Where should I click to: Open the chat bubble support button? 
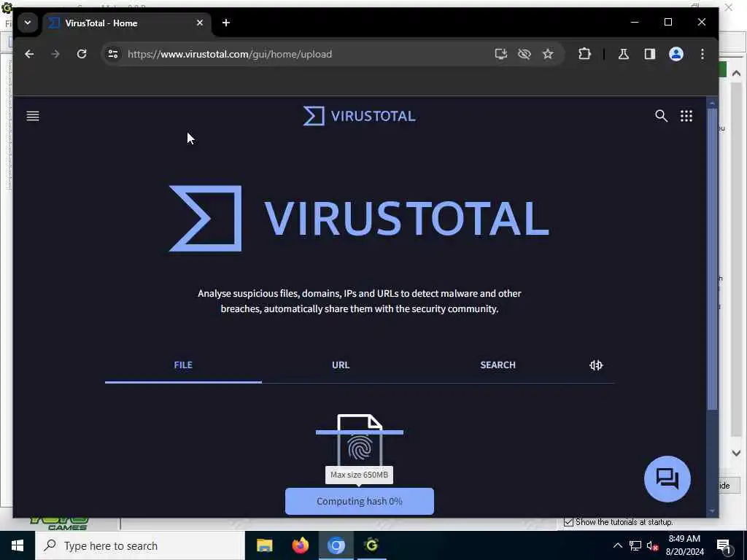click(x=667, y=478)
